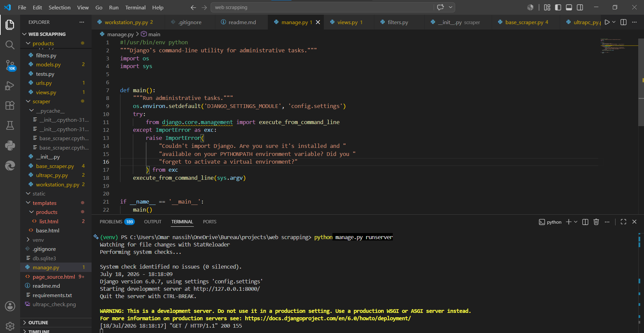Split the terminal pane
The width and height of the screenshot is (644, 333).
(x=585, y=222)
